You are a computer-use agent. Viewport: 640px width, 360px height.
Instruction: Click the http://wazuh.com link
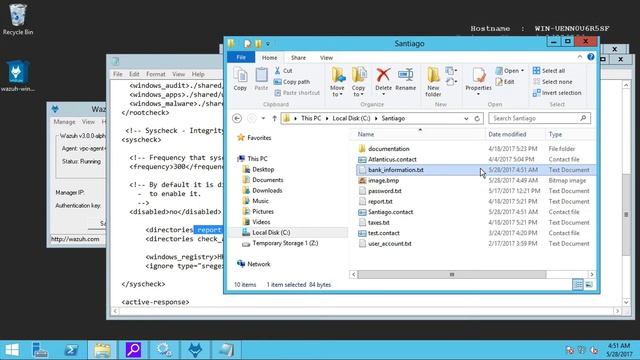click(75, 239)
